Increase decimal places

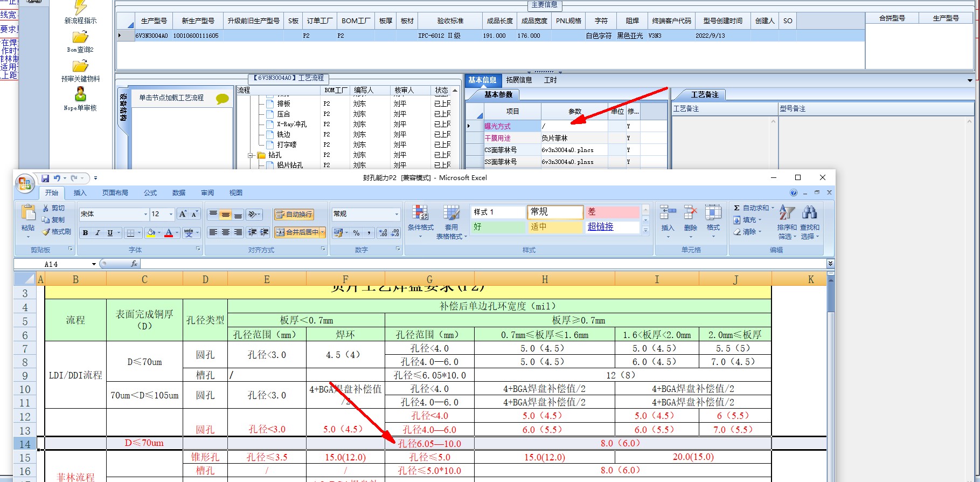[383, 233]
